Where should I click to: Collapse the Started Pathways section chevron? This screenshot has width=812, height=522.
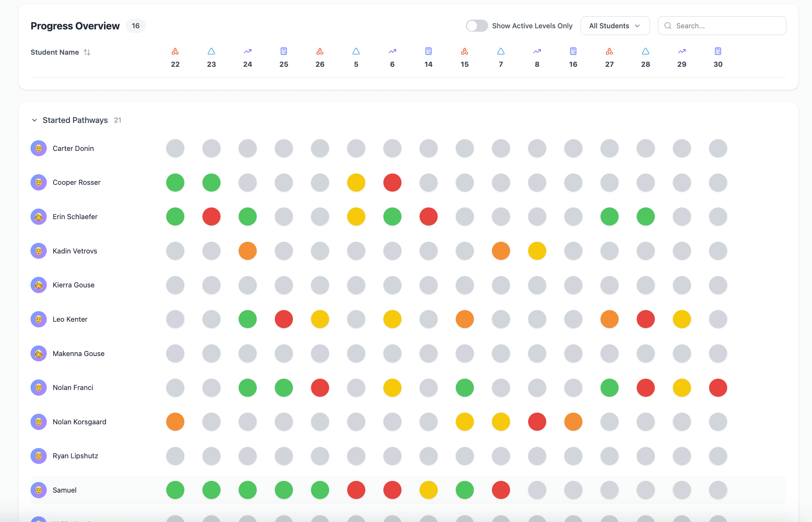point(35,120)
